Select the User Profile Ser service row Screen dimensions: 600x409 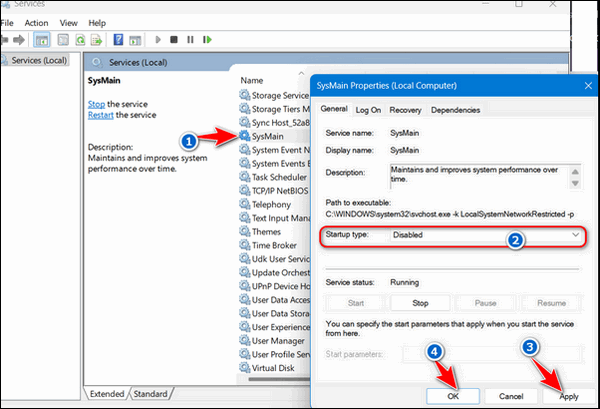pyautogui.click(x=274, y=354)
